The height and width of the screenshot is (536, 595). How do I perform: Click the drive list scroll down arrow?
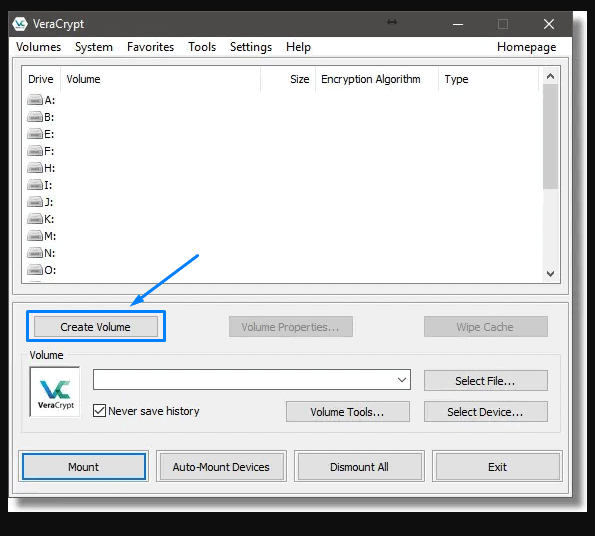point(550,274)
